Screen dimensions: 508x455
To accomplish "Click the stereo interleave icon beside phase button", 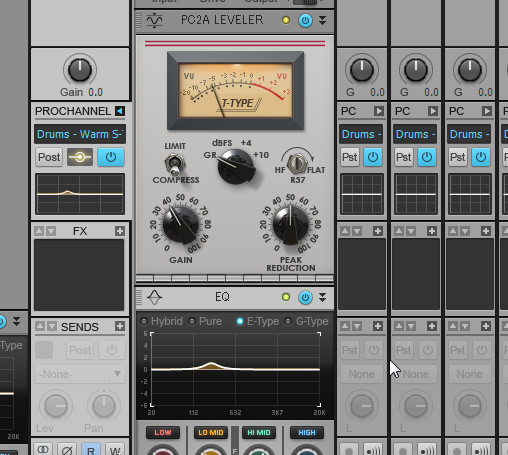I will click(x=43, y=449).
